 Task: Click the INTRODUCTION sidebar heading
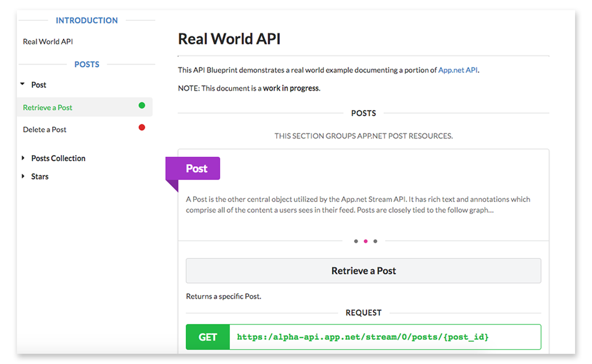(87, 20)
